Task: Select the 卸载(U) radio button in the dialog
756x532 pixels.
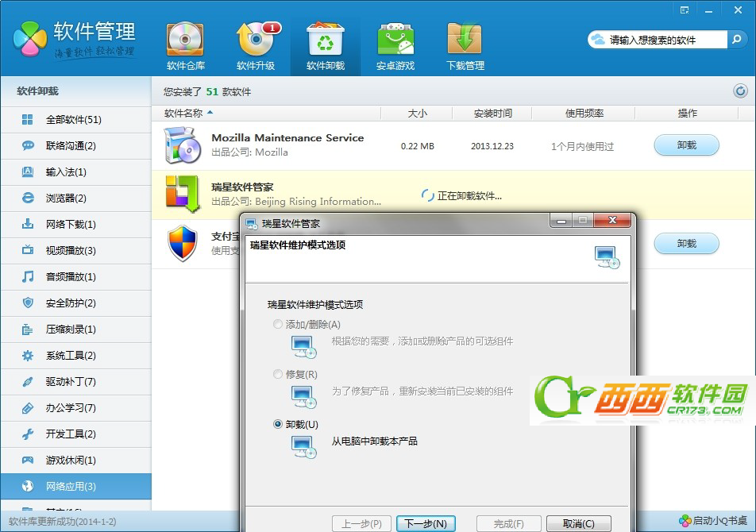Action: pyautogui.click(x=278, y=424)
